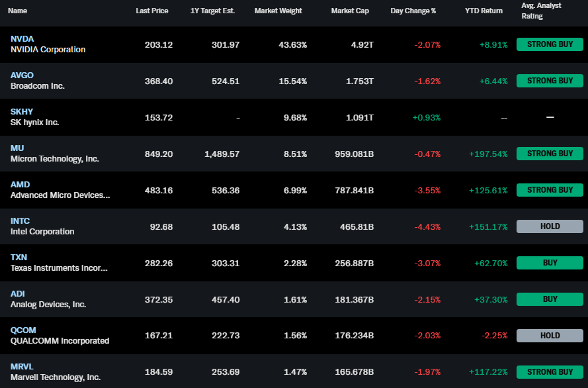Sort by YTD Return column header
The width and height of the screenshot is (588, 388).
[x=483, y=11]
